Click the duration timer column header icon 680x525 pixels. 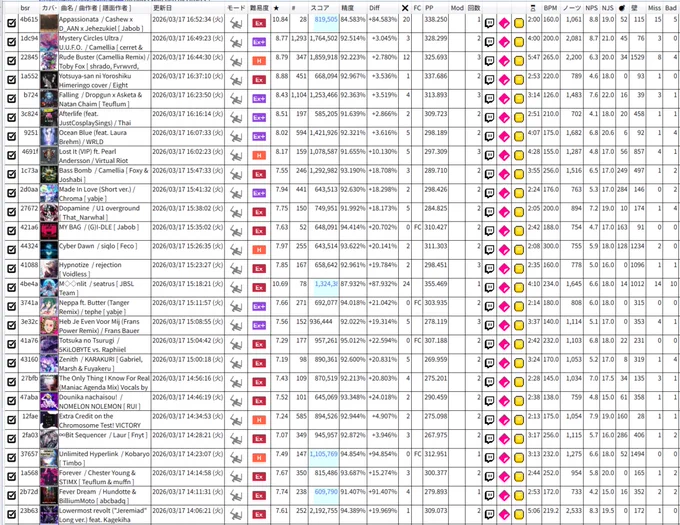tap(533, 8)
